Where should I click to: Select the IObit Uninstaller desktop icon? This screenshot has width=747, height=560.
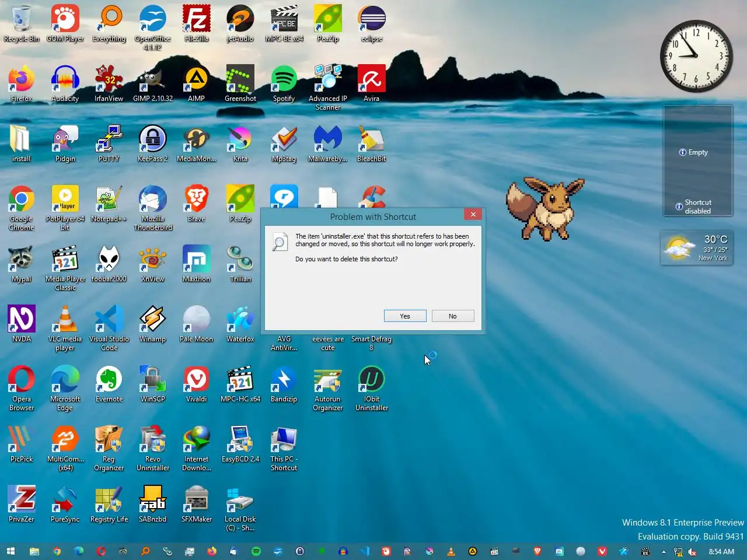(x=372, y=388)
